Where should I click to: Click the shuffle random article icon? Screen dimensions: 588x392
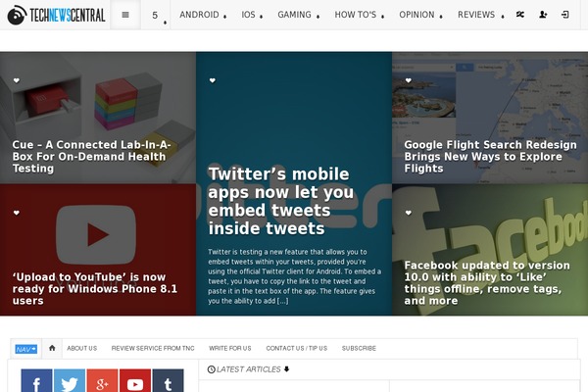pos(520,15)
